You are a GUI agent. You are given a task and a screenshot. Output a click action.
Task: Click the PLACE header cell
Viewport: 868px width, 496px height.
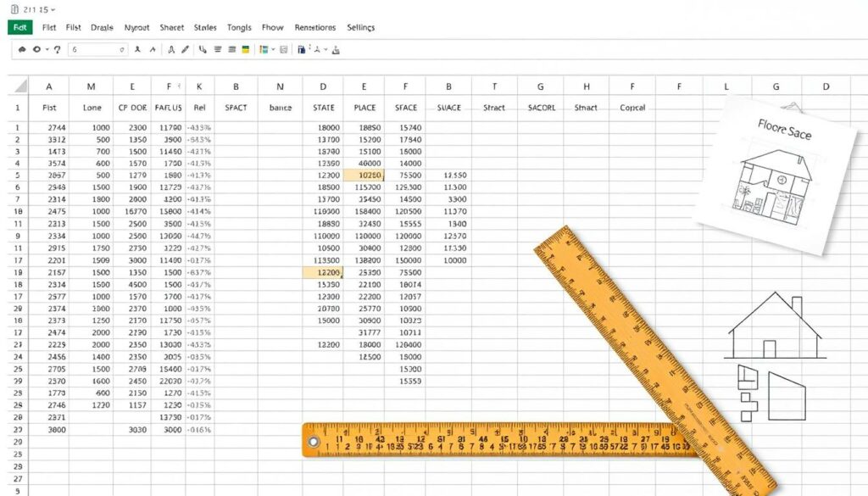(364, 108)
